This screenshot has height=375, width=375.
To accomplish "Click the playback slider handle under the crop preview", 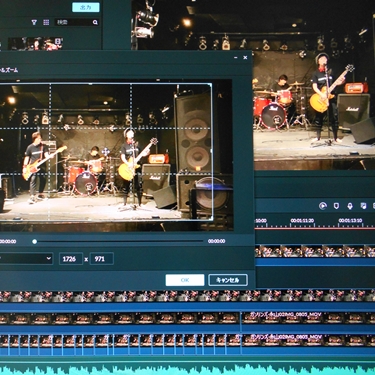I will click(34, 241).
